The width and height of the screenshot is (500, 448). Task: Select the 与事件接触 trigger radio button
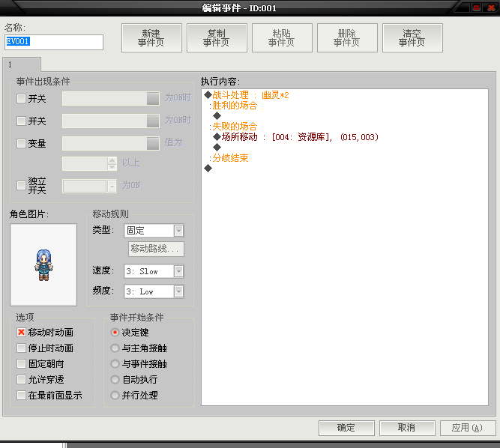click(115, 363)
